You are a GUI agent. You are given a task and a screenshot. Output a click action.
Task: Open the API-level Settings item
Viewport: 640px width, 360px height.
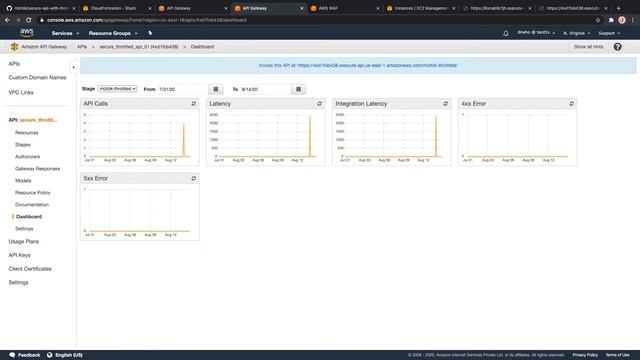coord(24,229)
